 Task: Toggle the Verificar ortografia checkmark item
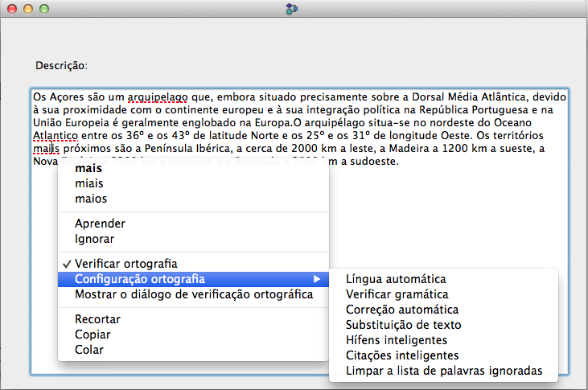[125, 264]
